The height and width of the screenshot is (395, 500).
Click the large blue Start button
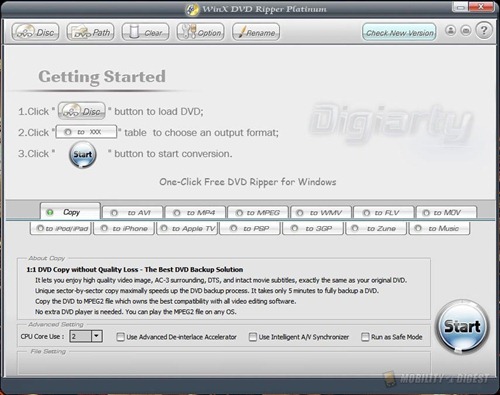[x=462, y=326]
